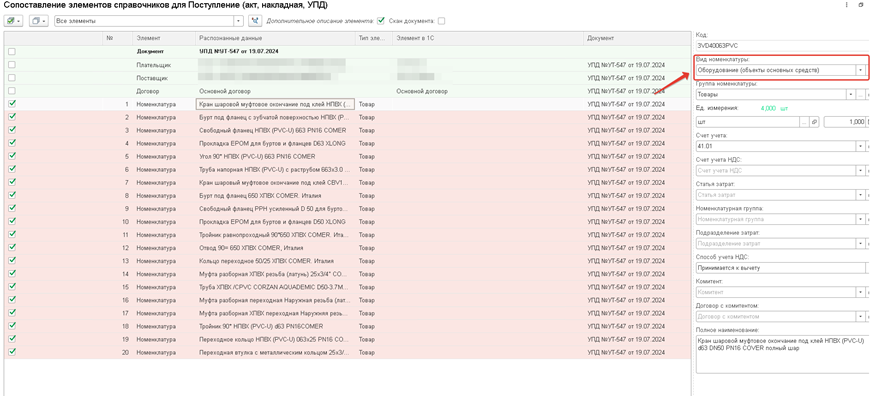Image resolution: width=870 pixels, height=396 pixels.
Task: Open the Все элементы filter dropdown
Action: pyautogui.click(x=239, y=21)
